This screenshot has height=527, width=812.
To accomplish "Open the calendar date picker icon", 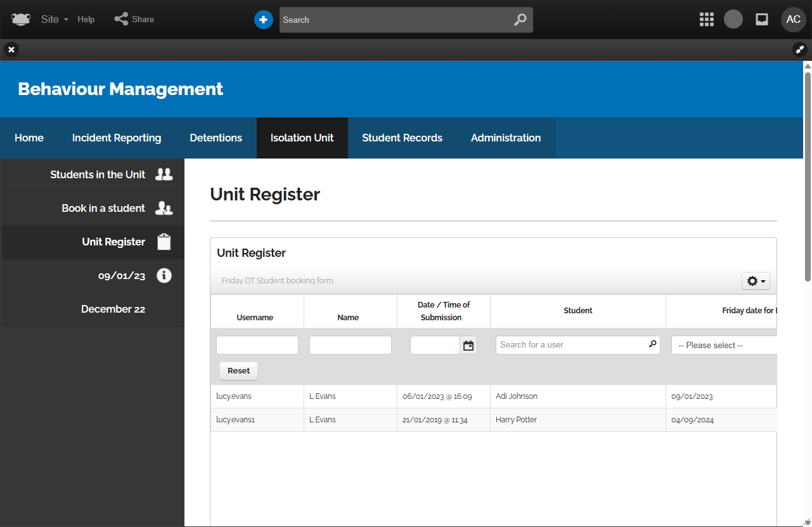I will [x=468, y=346].
